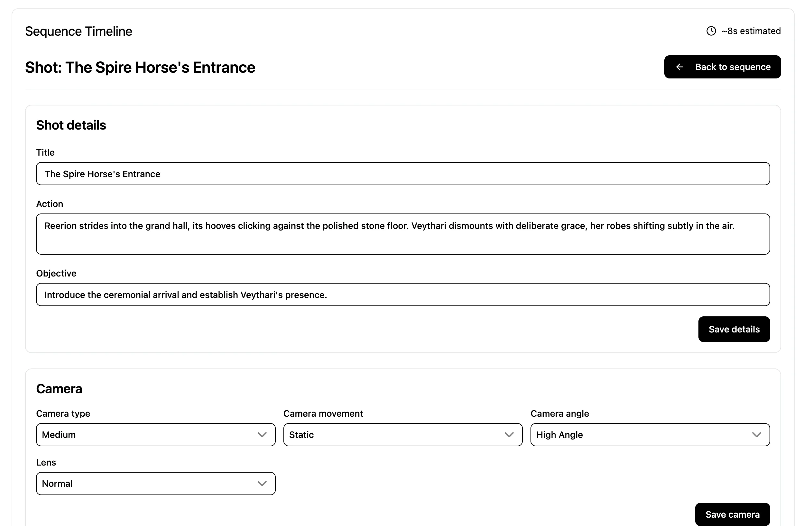Screen dimensions: 812x526
Task: Save the shot details
Action: click(x=734, y=329)
